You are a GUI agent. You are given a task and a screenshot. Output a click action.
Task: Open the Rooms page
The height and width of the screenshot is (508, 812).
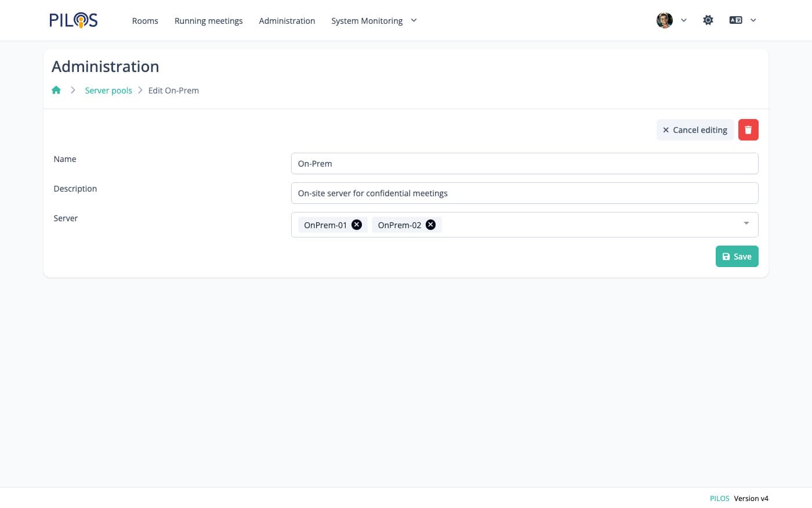pos(145,21)
